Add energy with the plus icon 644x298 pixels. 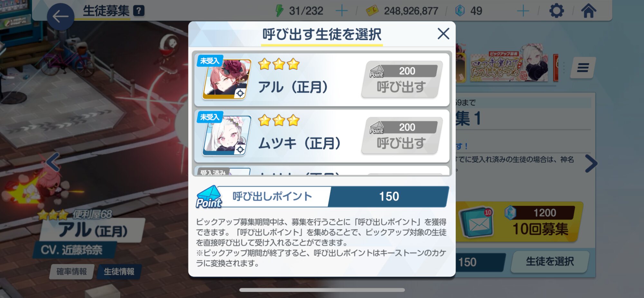342,11
